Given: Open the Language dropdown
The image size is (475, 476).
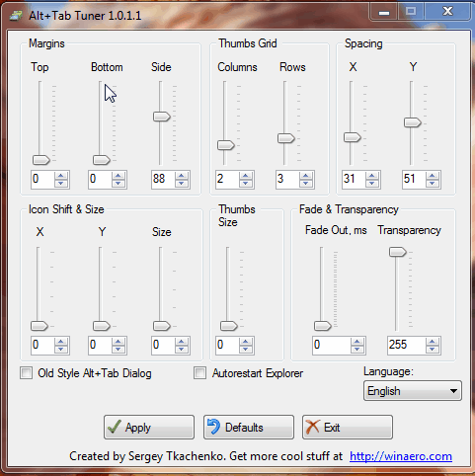Looking at the screenshot, I should 413,391.
